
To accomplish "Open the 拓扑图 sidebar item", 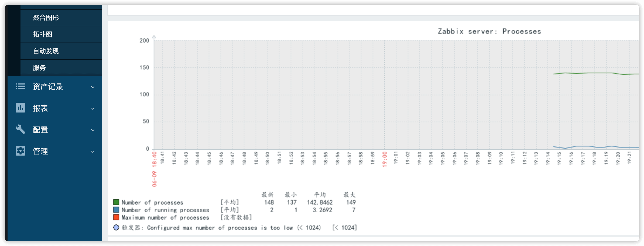I will tap(61, 34).
